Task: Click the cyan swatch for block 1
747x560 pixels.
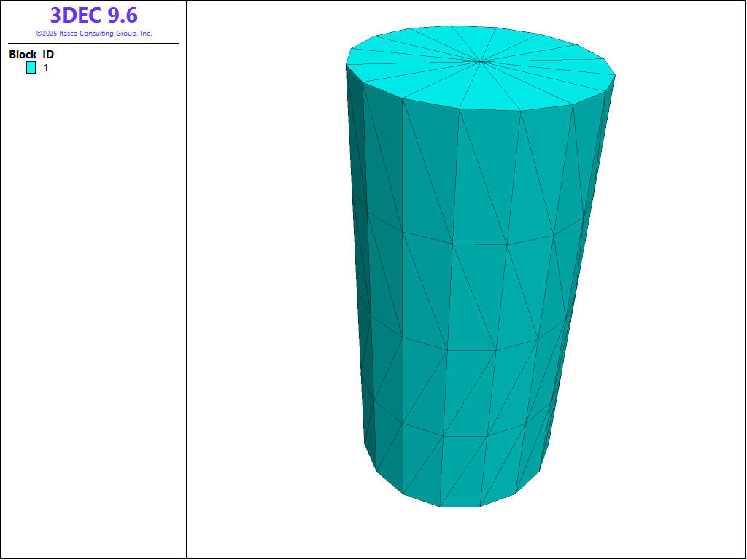Action: pos(31,68)
